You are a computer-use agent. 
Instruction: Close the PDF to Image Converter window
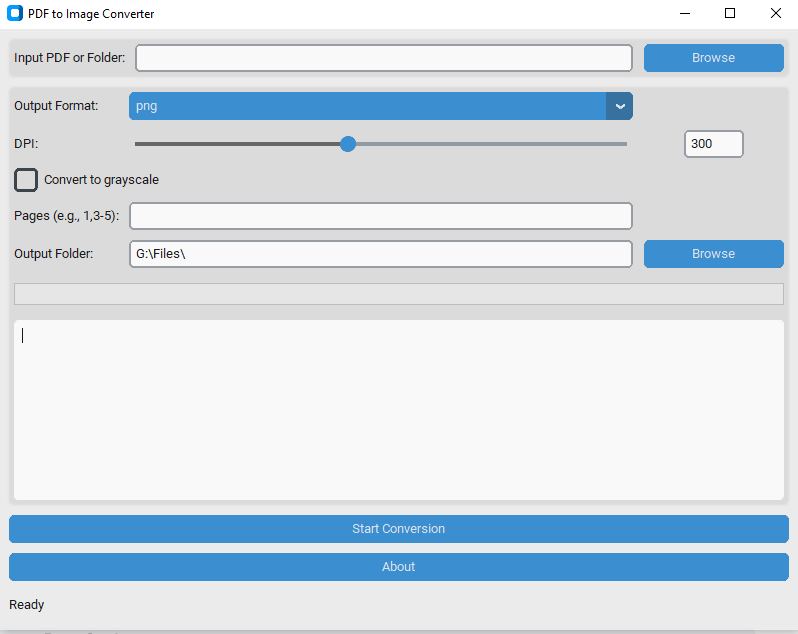pos(776,13)
